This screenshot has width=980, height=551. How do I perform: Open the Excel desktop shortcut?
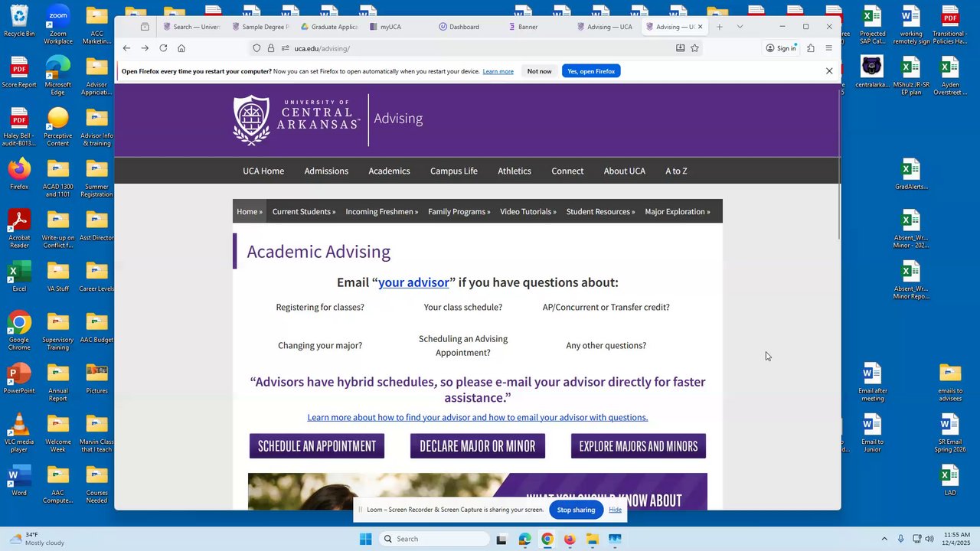19,276
